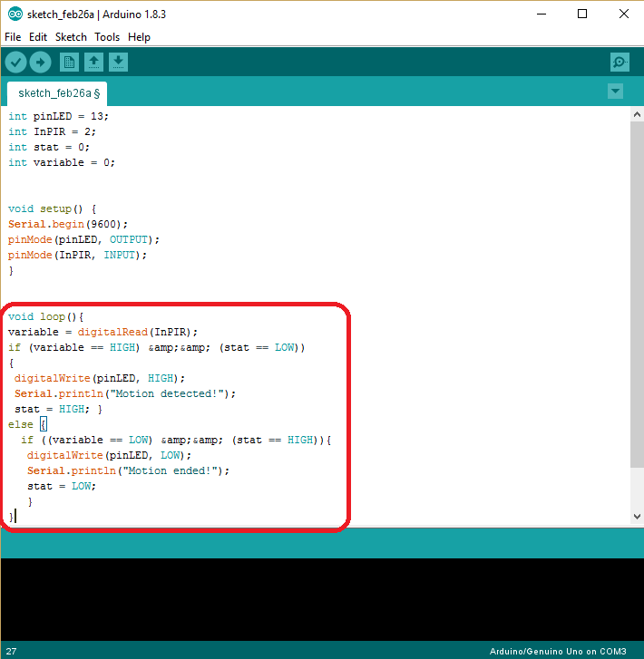
Task: Click the editor scrollbar down arrow
Action: point(637,517)
